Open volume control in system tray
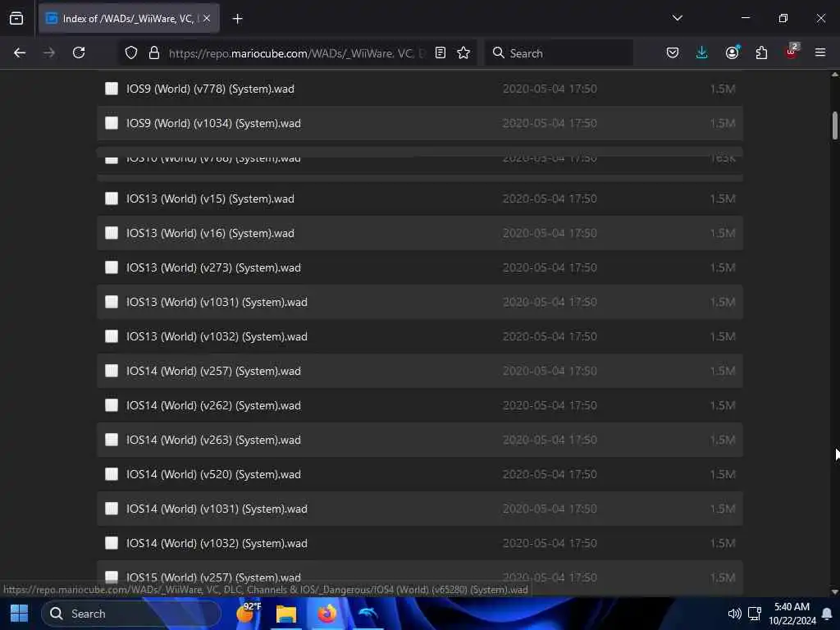Image resolution: width=840 pixels, height=630 pixels. pyautogui.click(x=734, y=614)
